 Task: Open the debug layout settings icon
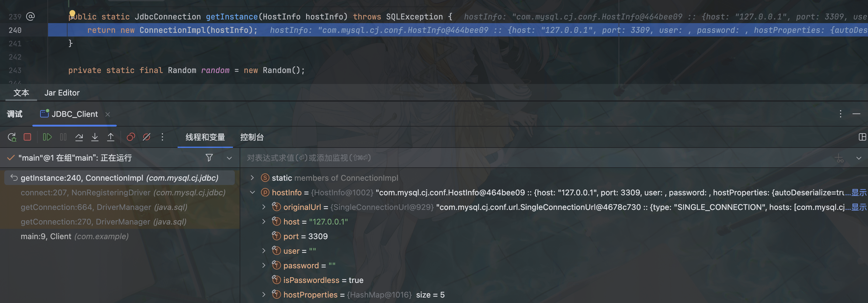pos(862,137)
